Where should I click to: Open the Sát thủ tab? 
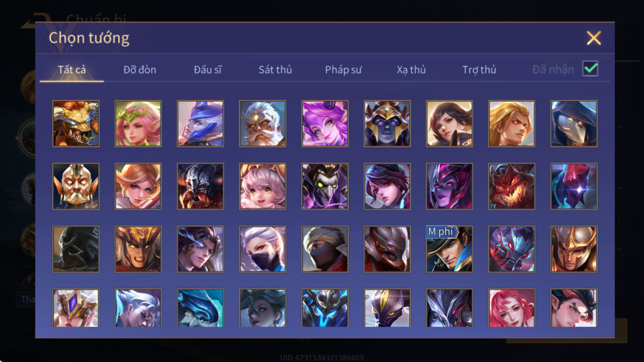[275, 70]
